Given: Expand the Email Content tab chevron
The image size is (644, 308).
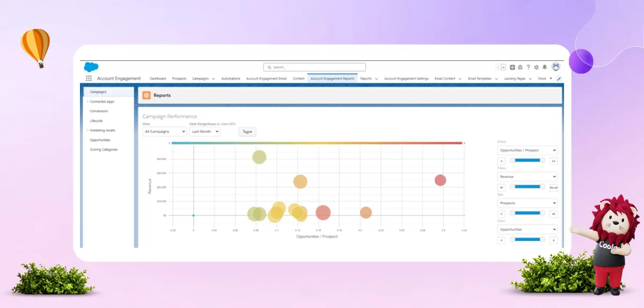Looking at the screenshot, I should pos(460,79).
